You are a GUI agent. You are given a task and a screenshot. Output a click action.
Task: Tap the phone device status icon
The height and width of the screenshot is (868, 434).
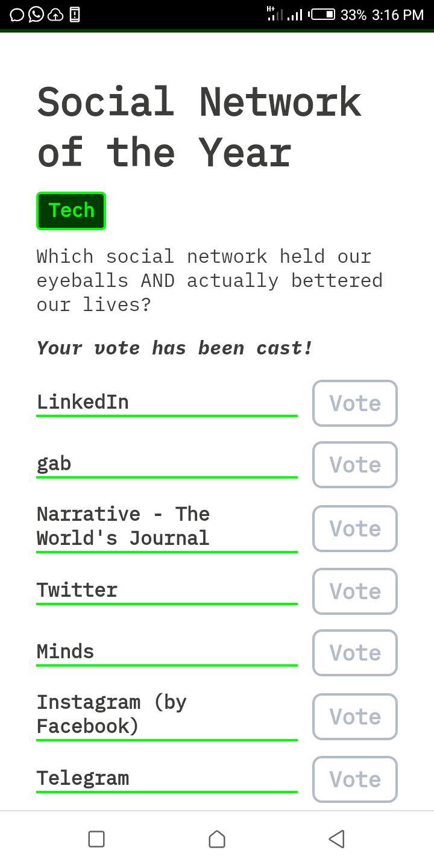74,14
